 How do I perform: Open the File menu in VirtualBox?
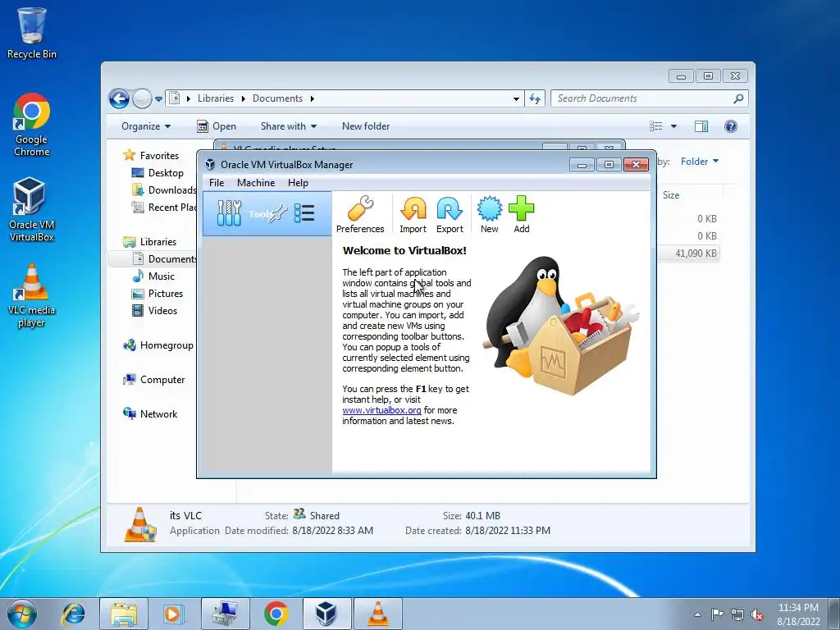coord(217,183)
